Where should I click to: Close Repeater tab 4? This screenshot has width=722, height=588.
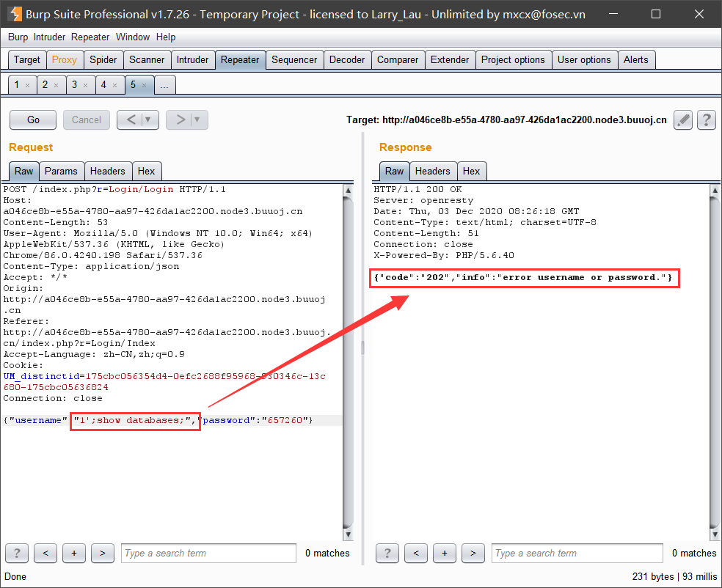pyautogui.click(x=115, y=85)
